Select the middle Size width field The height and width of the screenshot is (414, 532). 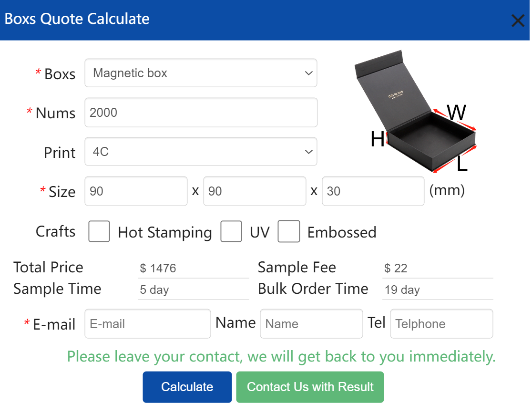[255, 191]
